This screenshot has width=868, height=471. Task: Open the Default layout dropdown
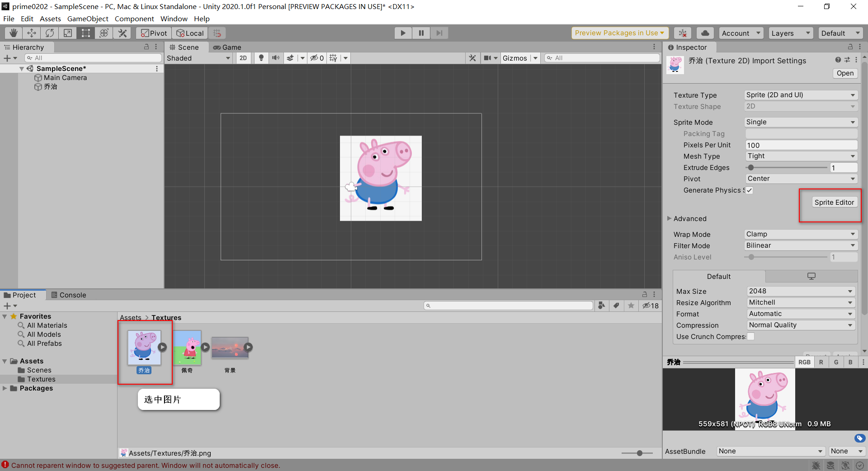click(840, 33)
